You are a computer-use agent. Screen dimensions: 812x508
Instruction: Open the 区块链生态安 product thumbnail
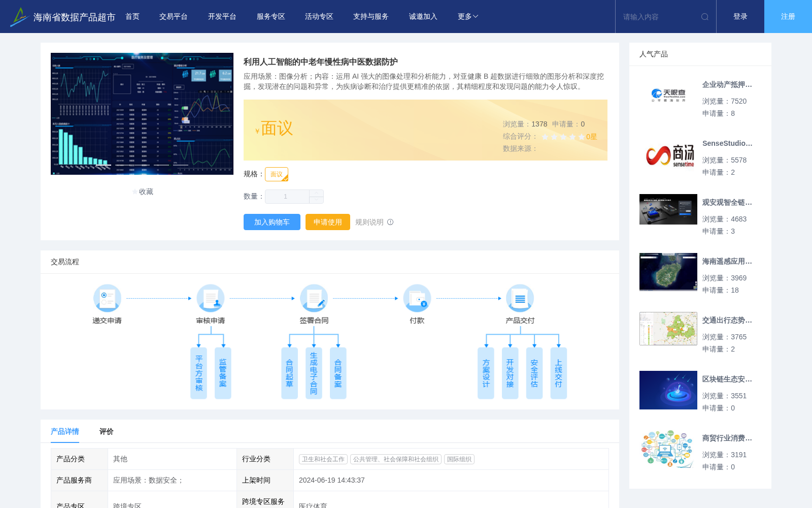(668, 390)
